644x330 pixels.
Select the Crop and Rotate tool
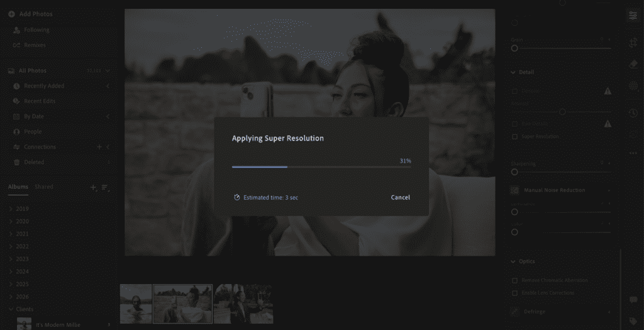633,42
